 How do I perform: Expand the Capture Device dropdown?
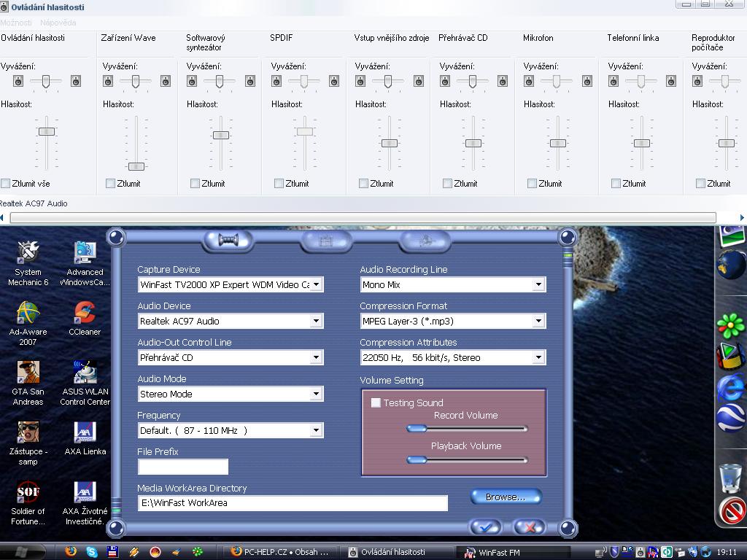tap(316, 284)
